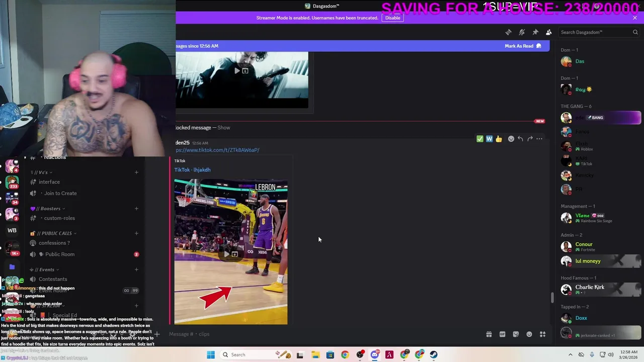This screenshot has width=644, height=362.
Task: Open member Doxx profile
Action: point(601,318)
